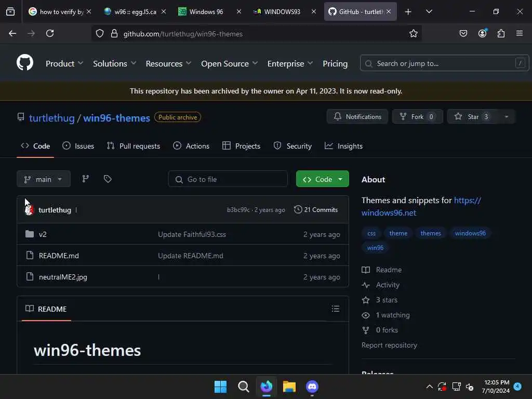
Task: Open the README outline list icon
Action: 335,309
